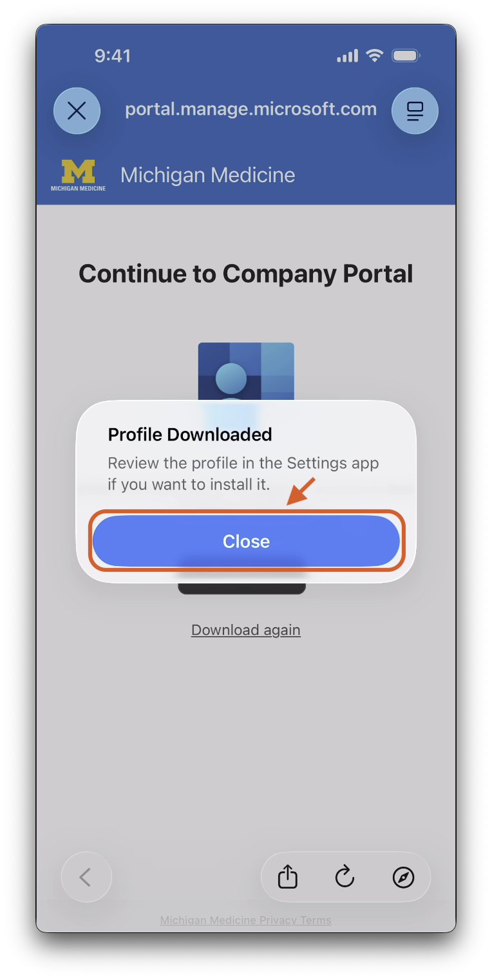Tap the battery icon in status bar

(406, 56)
